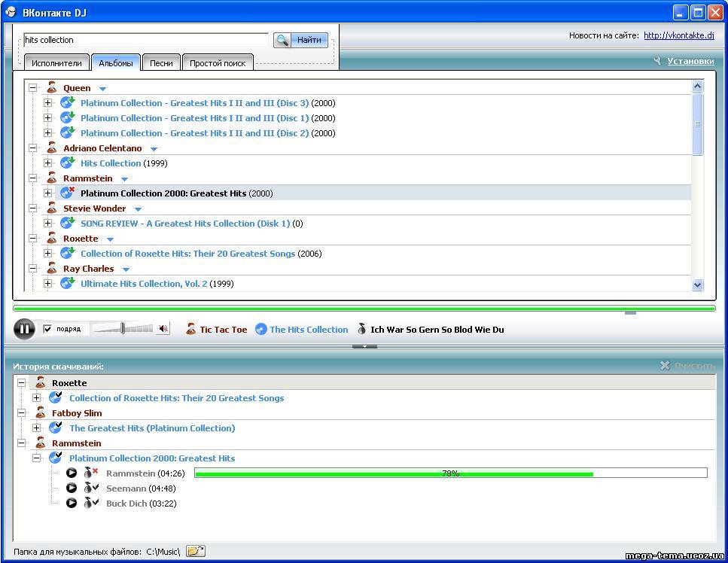
Task: Open the Rammstein artist dropdown arrow
Action: click(124, 179)
